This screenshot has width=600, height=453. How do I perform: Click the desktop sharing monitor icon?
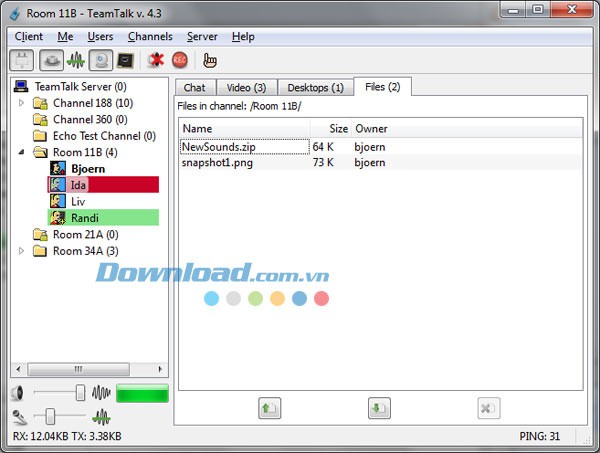[x=126, y=61]
